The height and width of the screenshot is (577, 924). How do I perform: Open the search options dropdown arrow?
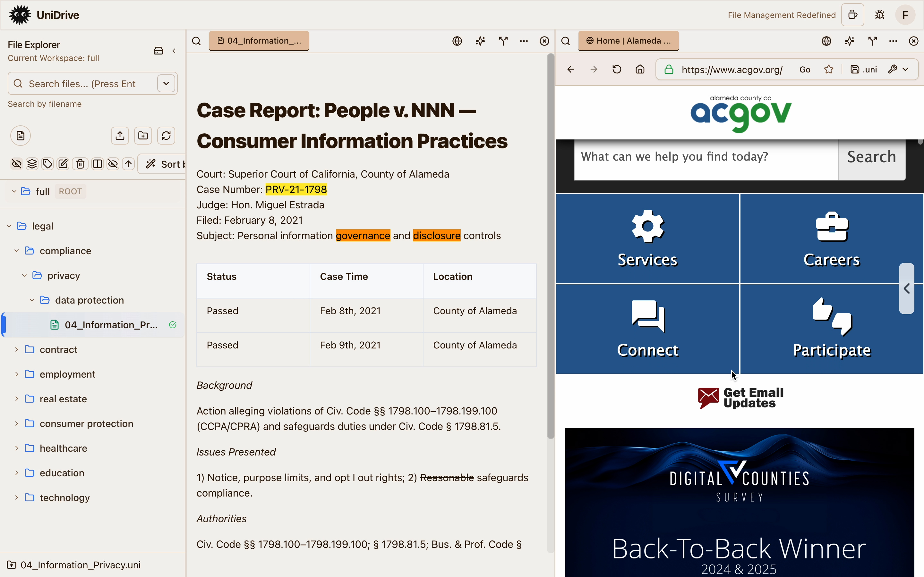coord(166,83)
